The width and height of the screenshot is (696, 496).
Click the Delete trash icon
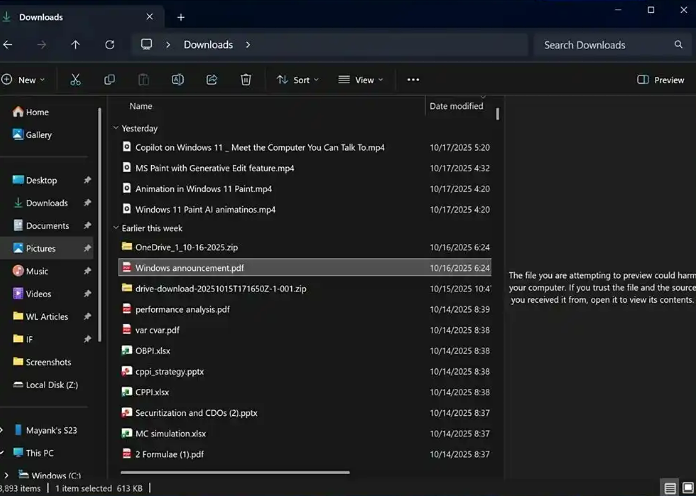click(246, 80)
